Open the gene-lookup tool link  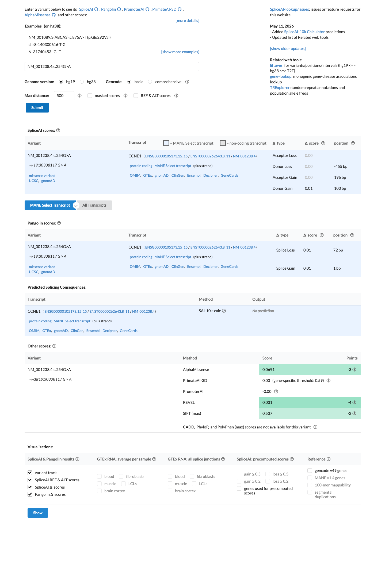(281, 76)
